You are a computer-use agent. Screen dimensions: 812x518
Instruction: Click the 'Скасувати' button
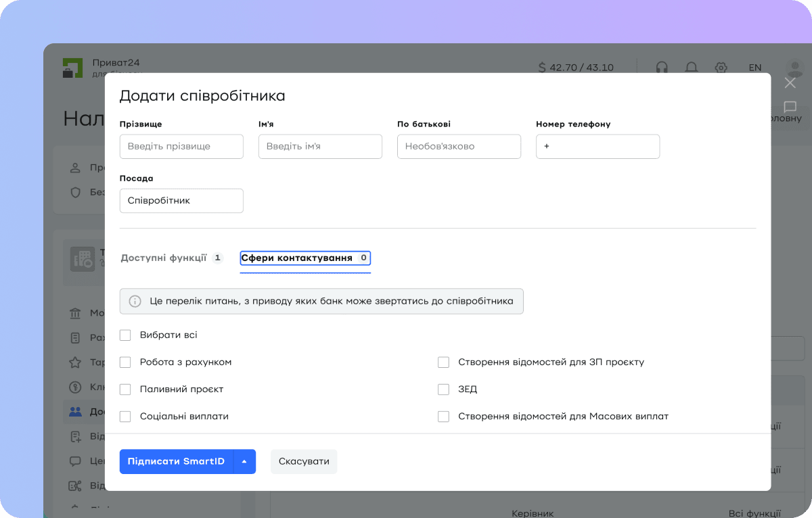click(x=304, y=461)
